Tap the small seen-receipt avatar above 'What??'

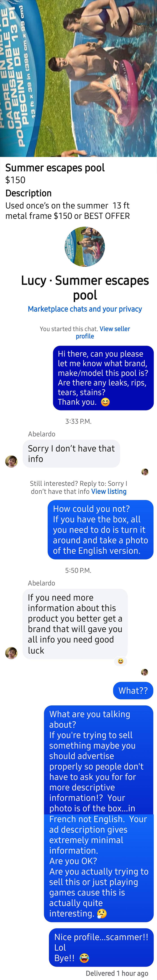(144, 672)
